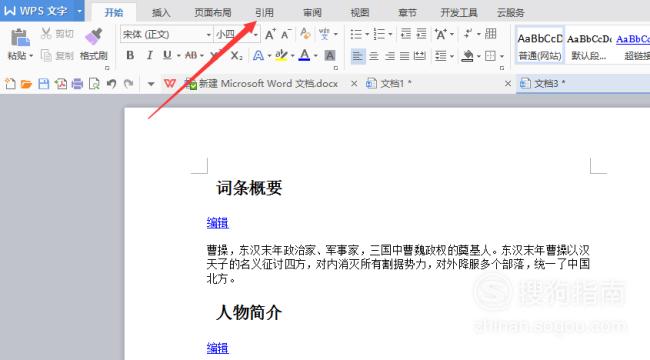Apply the 普通(网站) style
650x360 pixels.
pos(540,45)
